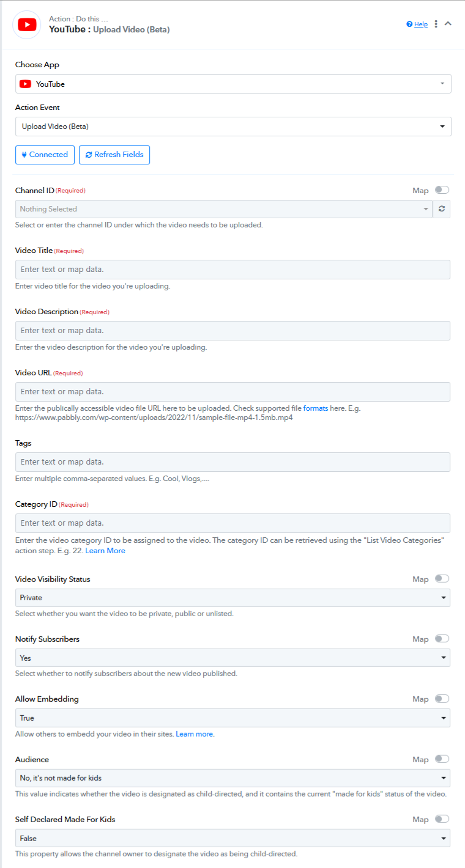Open the three-dot options menu
Viewport: 465px width, 868px height.
tap(436, 24)
